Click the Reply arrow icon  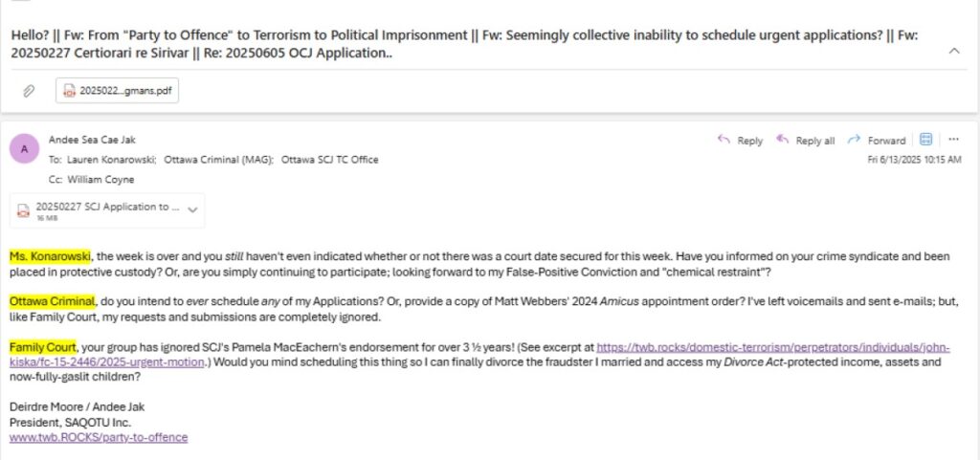724,140
